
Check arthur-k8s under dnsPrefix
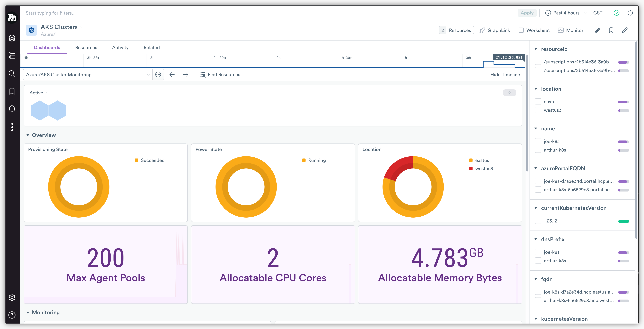coord(538,261)
